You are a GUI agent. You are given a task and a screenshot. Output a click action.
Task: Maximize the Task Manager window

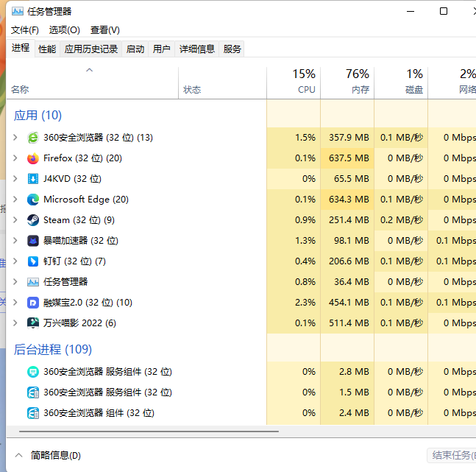(444, 11)
